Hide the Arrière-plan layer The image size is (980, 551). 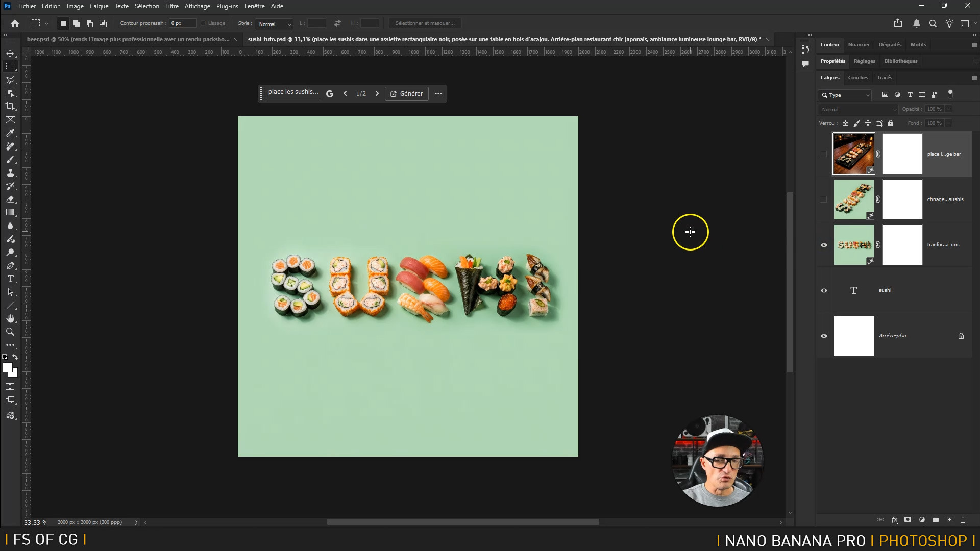click(824, 336)
